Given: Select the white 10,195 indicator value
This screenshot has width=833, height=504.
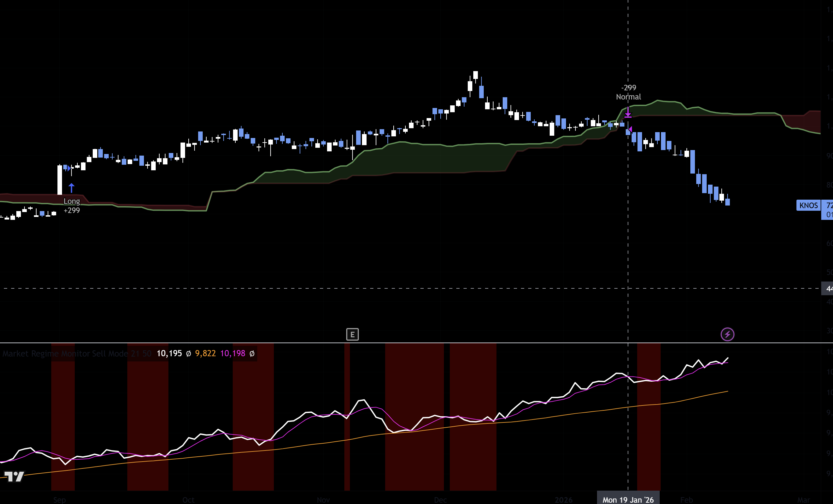Looking at the screenshot, I should click(169, 354).
